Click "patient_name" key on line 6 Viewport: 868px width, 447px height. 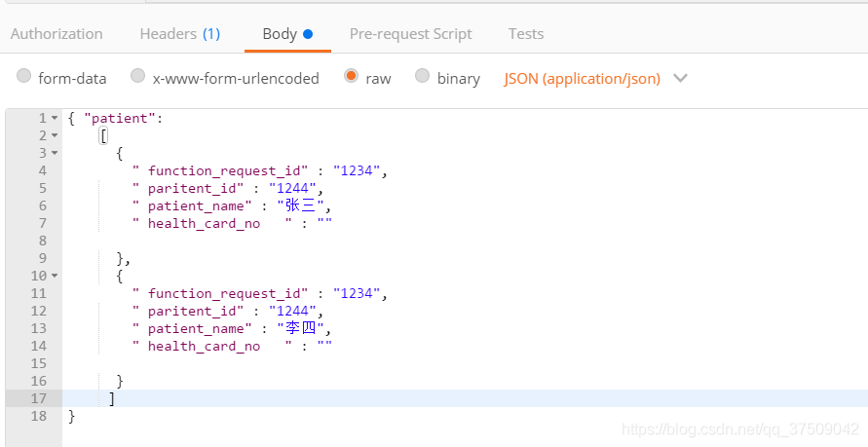[192, 205]
